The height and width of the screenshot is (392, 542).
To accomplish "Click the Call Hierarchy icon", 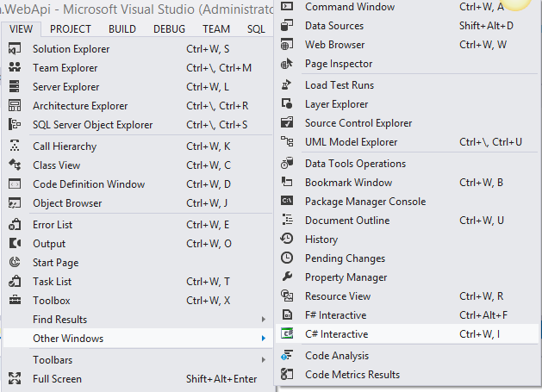I will (15, 146).
